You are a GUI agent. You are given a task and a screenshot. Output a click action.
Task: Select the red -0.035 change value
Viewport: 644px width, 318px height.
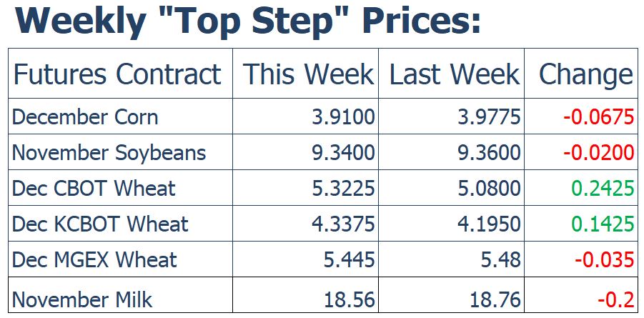pos(605,259)
